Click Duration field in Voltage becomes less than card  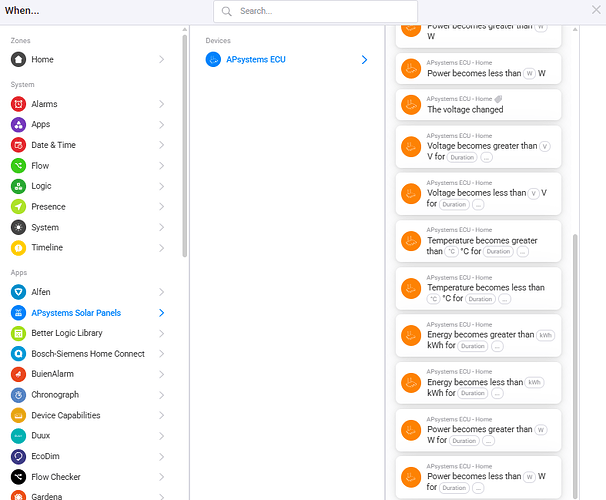454,204
